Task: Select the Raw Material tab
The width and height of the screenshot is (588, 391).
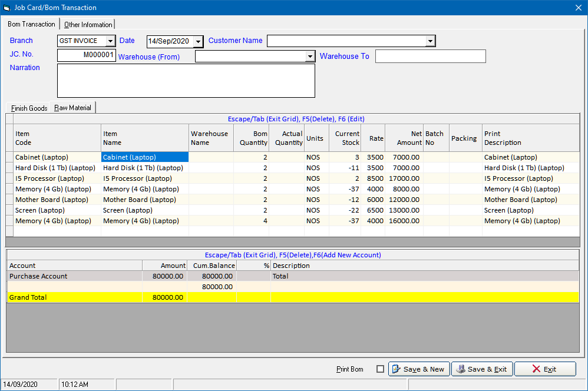Action: coord(73,108)
